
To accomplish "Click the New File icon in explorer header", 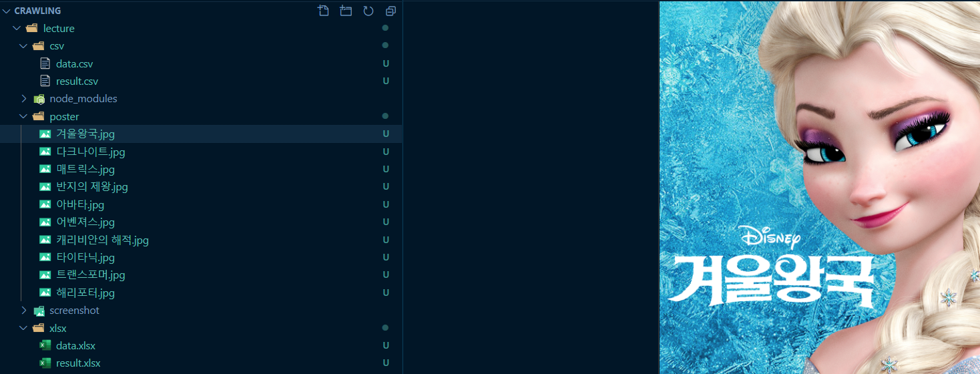I will 324,11.
